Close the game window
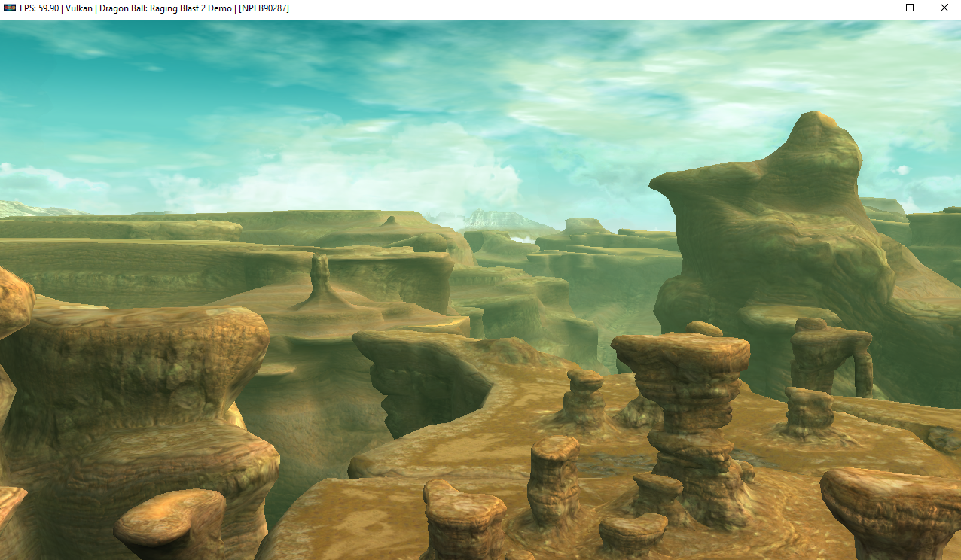The image size is (961, 560). pyautogui.click(x=944, y=8)
